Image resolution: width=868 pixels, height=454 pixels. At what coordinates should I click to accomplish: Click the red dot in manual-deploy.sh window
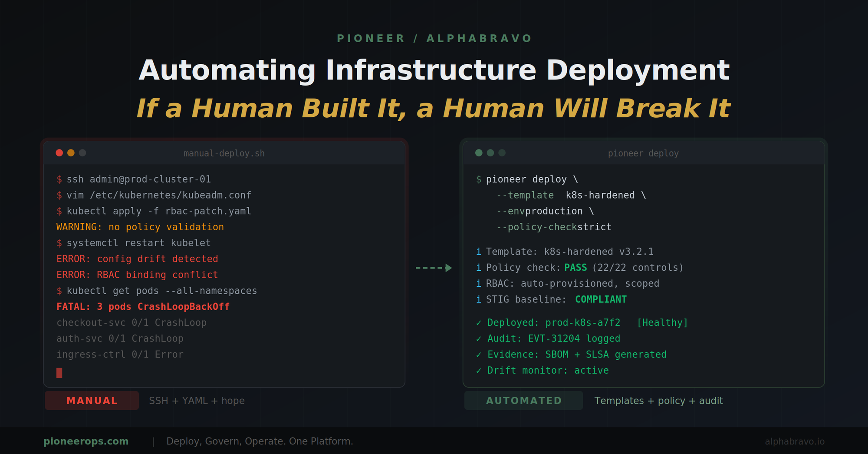[x=59, y=153]
